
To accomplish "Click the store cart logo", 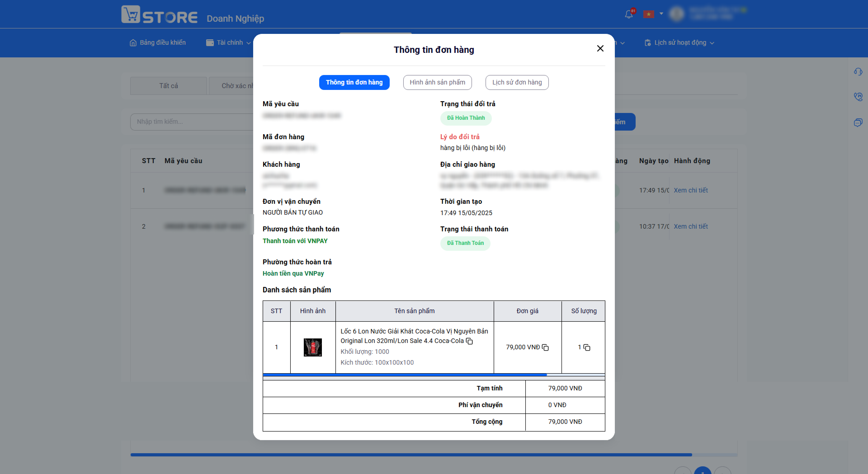I will point(130,14).
